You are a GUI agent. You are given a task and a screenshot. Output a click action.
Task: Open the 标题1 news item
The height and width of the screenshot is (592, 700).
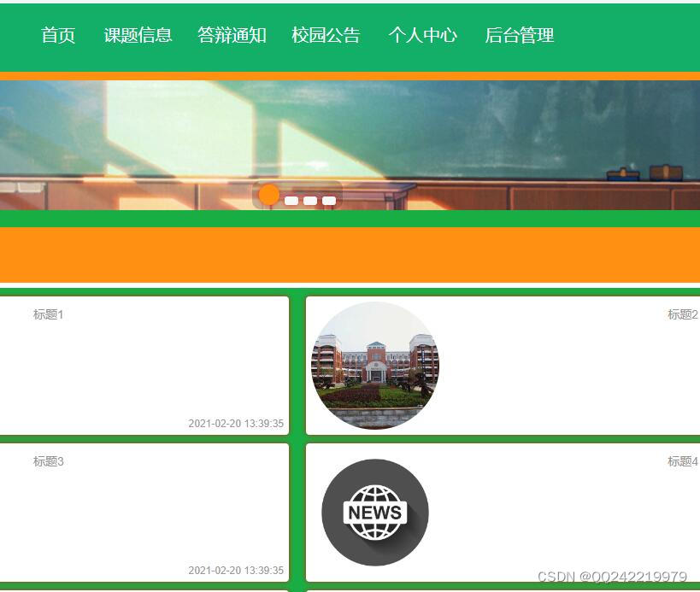(48, 314)
